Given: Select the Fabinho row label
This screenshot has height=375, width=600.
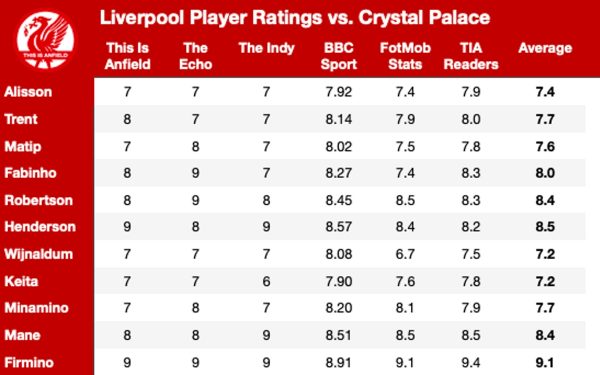Looking at the screenshot, I should point(30,173).
